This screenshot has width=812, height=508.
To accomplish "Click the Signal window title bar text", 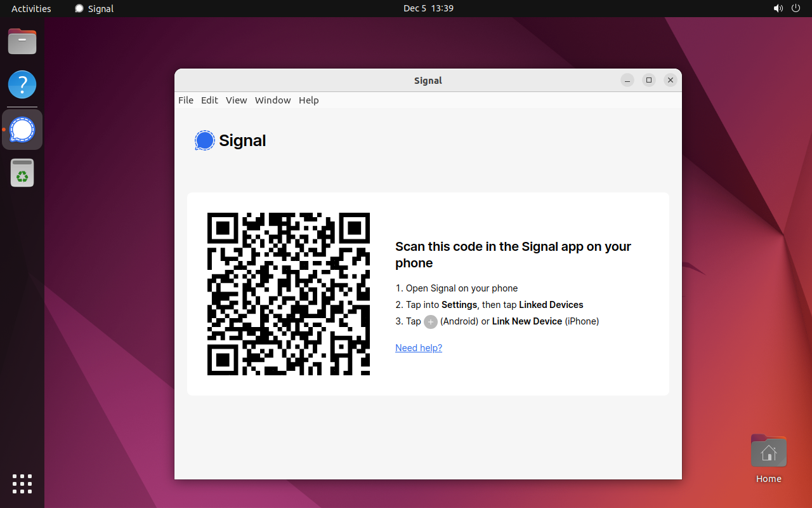I will click(x=428, y=81).
